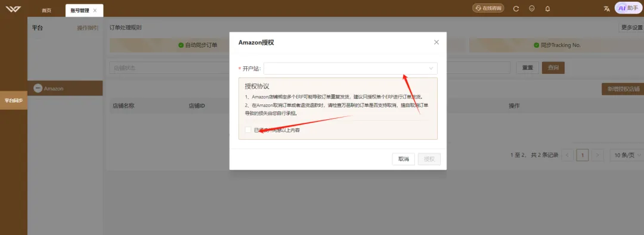Check the 已阅读并同意以上内容 checkbox
644x235 pixels.
[248, 130]
